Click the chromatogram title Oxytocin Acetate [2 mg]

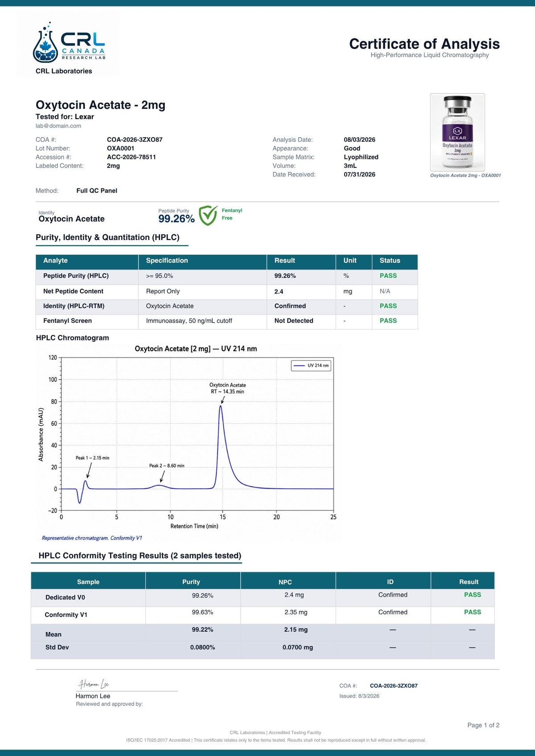(196, 349)
